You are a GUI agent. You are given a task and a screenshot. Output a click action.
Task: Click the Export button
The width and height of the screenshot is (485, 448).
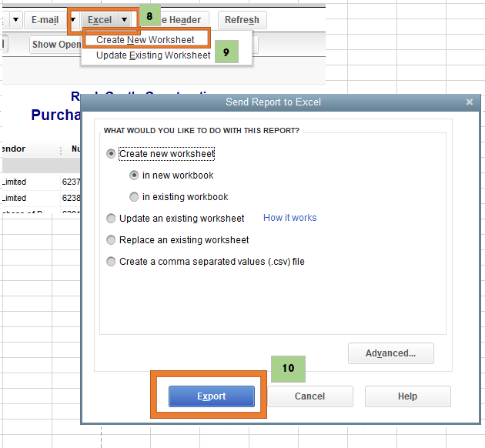[212, 396]
